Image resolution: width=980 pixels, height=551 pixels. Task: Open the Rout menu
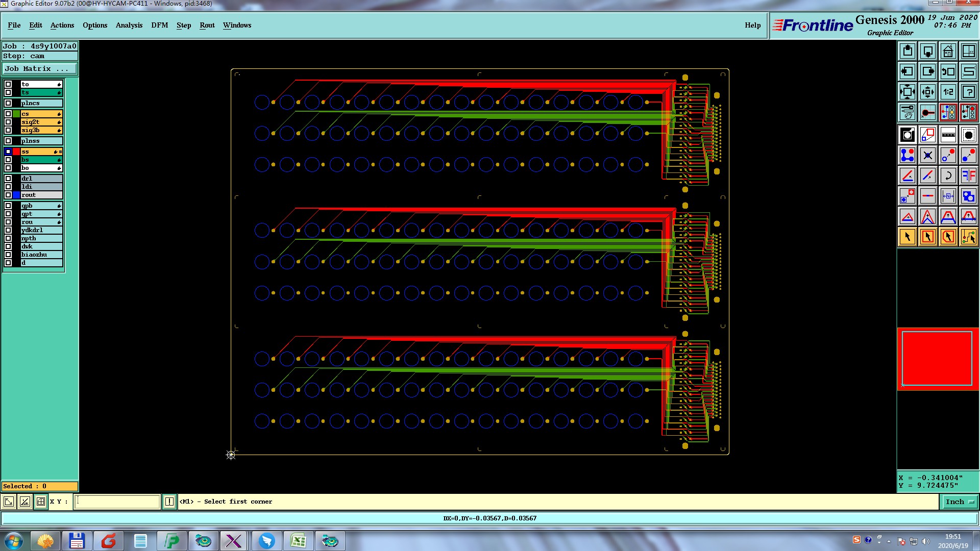coord(207,25)
